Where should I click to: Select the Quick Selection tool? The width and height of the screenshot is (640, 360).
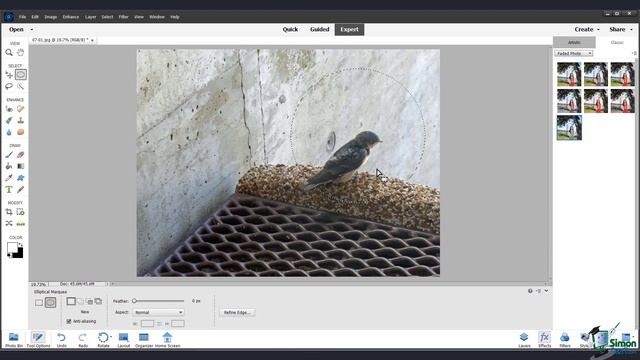pyautogui.click(x=20, y=86)
